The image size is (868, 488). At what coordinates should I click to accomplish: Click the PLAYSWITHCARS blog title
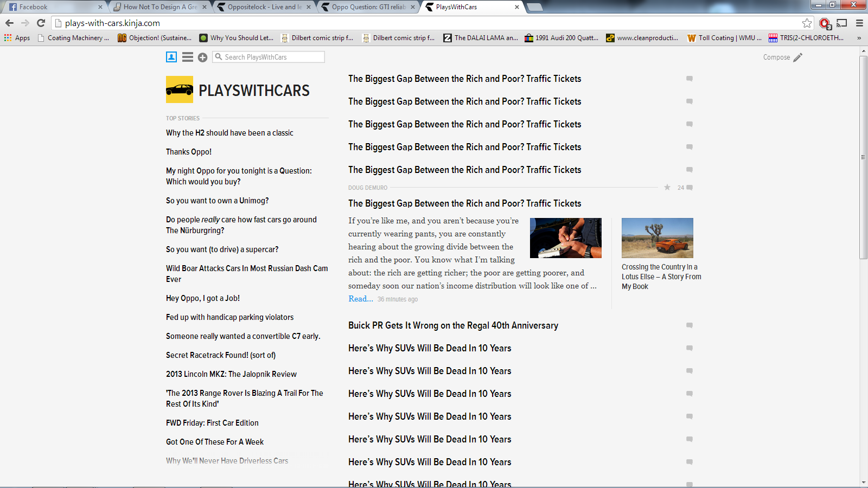click(x=254, y=91)
